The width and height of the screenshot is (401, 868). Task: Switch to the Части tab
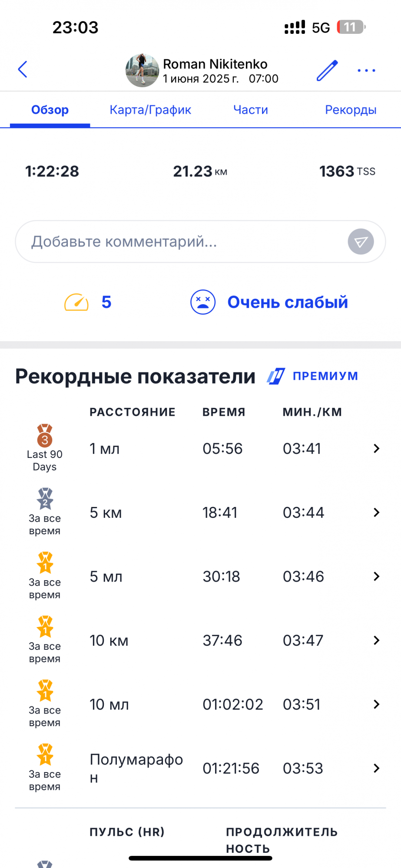[x=251, y=110]
